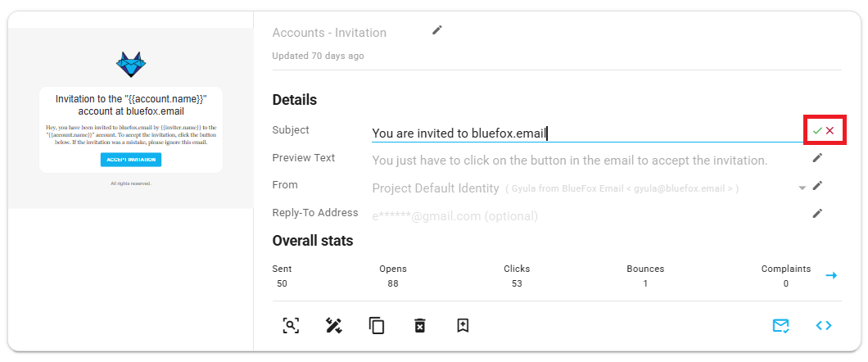Click the "Accounts - Invitation" title
The height and width of the screenshot is (362, 868).
(x=329, y=33)
